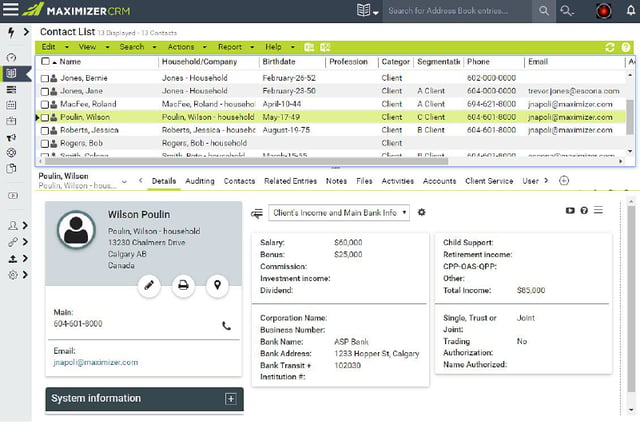This screenshot has width=640, height=436.
Task: Sort by the Birthdate column header
Action: tap(279, 62)
